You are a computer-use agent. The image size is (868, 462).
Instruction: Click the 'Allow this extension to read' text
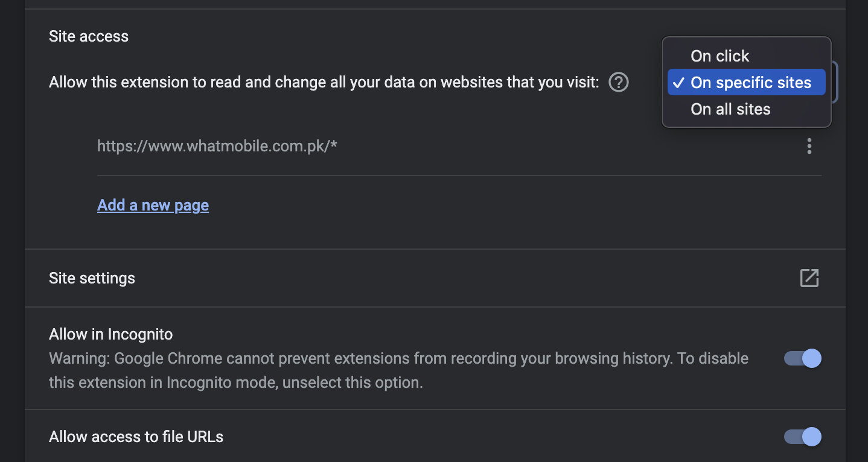(x=324, y=82)
